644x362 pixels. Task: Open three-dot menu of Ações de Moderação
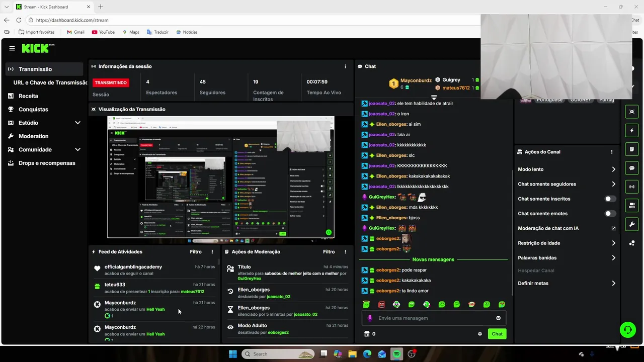click(x=345, y=252)
